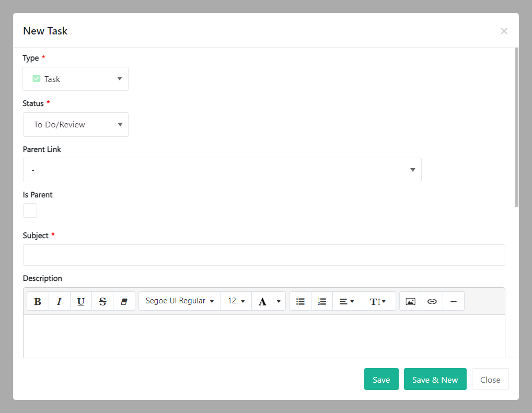The height and width of the screenshot is (413, 532).
Task: Check the Is Parent checkbox
Action: [x=30, y=210]
